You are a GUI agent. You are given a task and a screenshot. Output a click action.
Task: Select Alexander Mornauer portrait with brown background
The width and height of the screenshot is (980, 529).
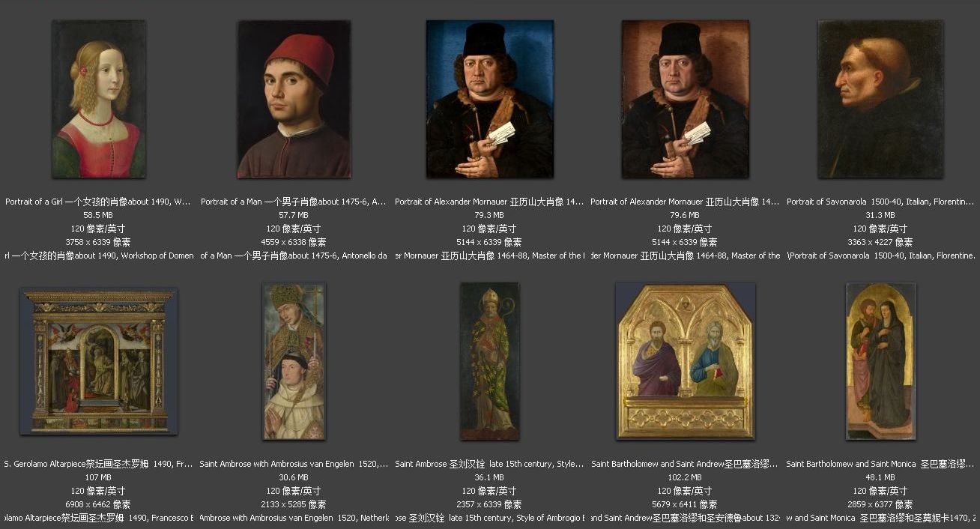(x=686, y=99)
